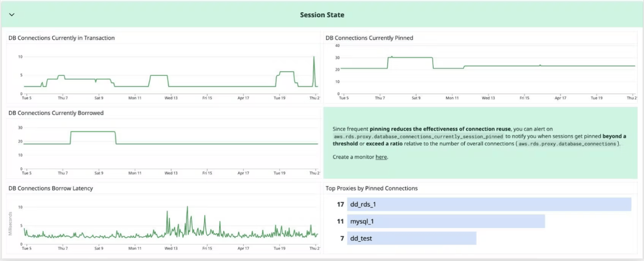
Task: Collapse the Session State section chevron
Action: click(12, 15)
